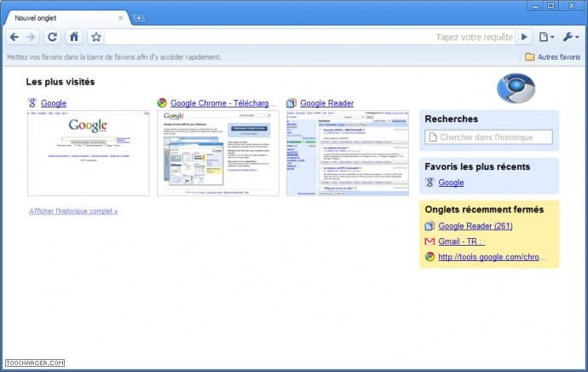Click the blue Chromium logo
The height and width of the screenshot is (372, 588).
[516, 88]
